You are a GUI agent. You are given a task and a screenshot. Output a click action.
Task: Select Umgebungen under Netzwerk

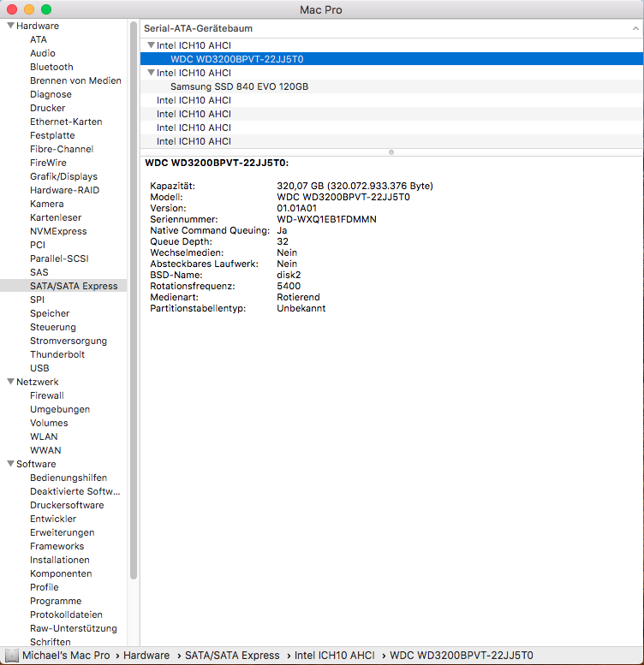tap(60, 409)
